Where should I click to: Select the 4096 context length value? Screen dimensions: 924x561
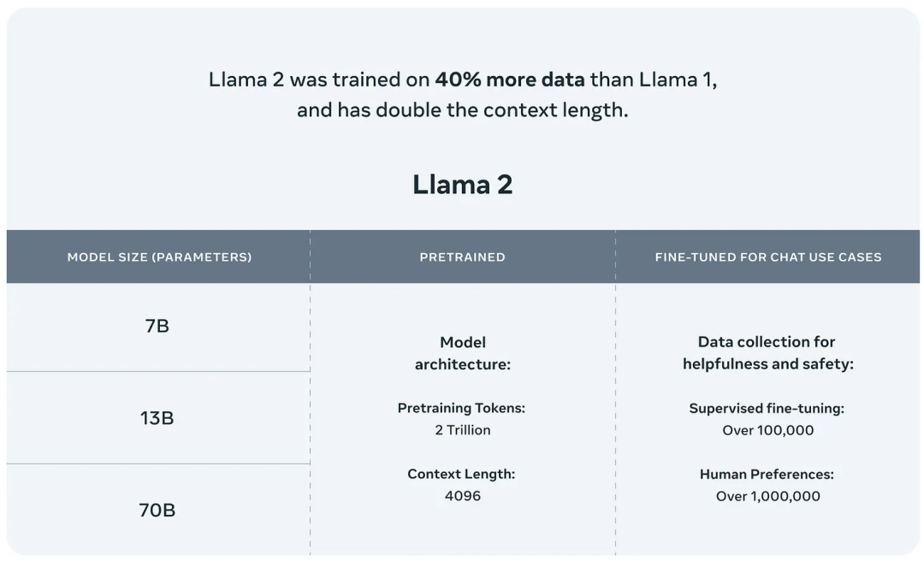pos(462,496)
